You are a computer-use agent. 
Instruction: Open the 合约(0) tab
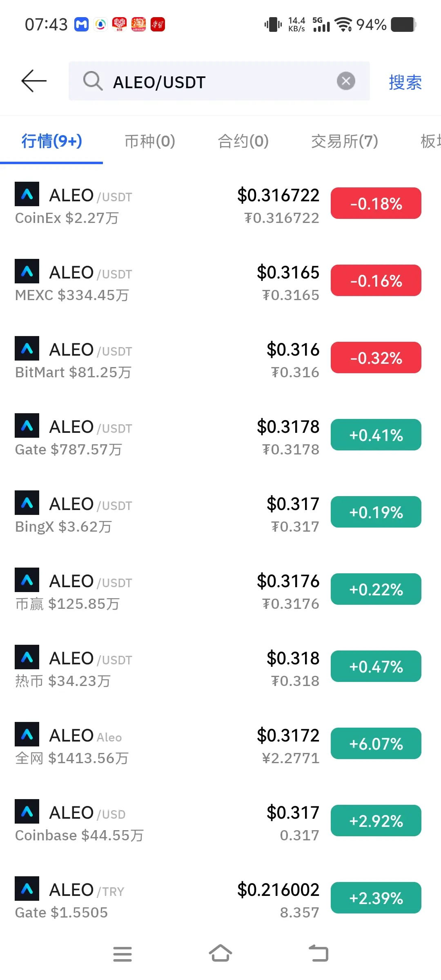(243, 141)
